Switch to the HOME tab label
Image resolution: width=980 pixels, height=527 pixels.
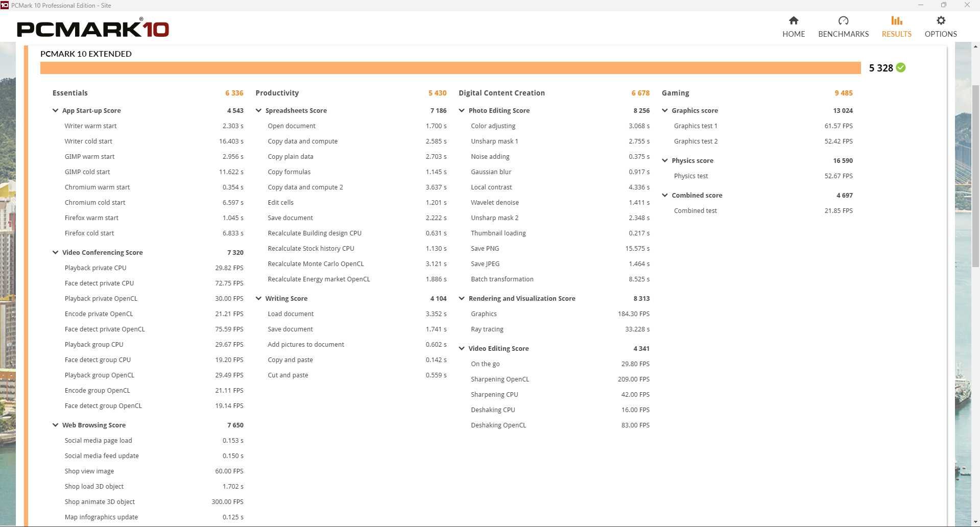794,34
